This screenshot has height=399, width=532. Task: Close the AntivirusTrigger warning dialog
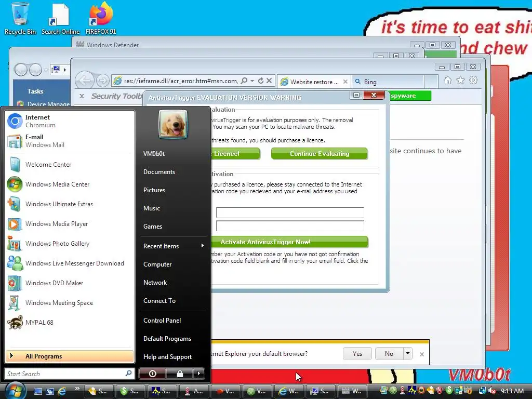[x=374, y=95]
